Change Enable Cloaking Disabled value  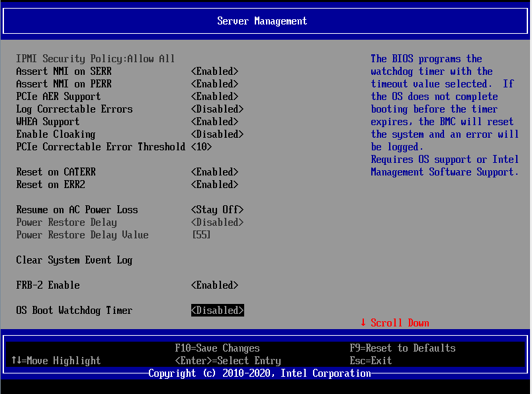pos(217,134)
